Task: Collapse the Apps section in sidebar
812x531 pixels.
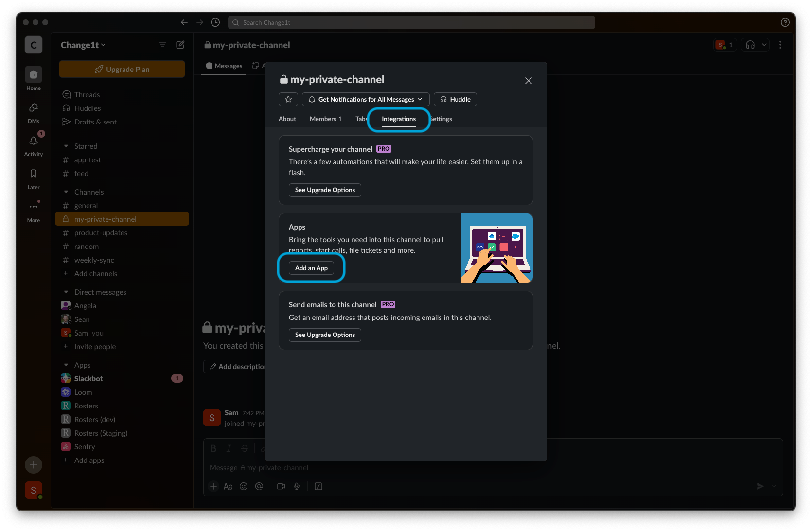Action: [x=66, y=365]
